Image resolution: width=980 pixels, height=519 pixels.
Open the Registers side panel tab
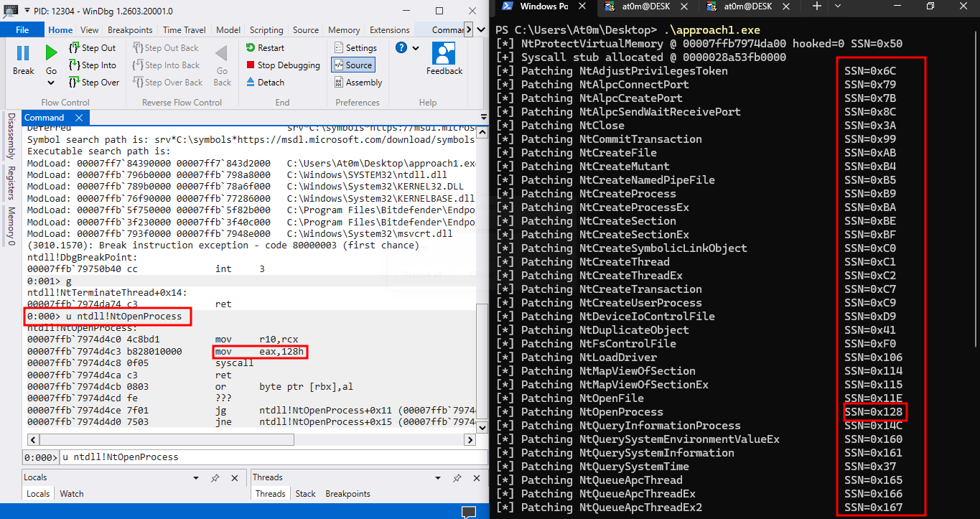coord(10,183)
